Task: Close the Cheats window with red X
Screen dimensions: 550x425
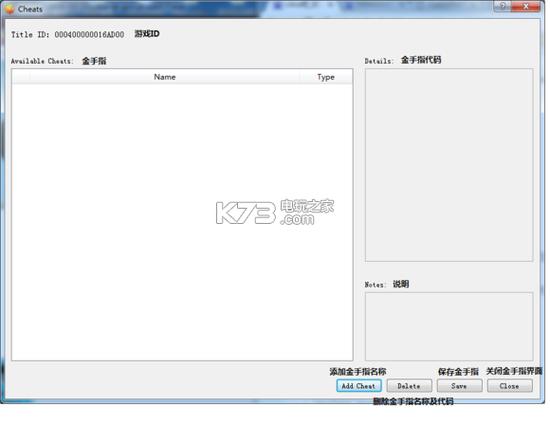Action: pos(526,6)
